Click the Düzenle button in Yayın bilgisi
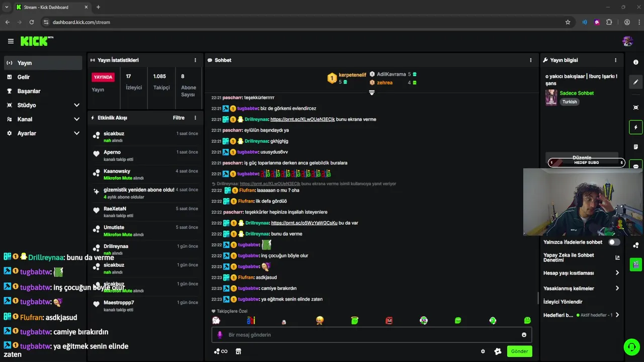 pyautogui.click(x=582, y=157)
